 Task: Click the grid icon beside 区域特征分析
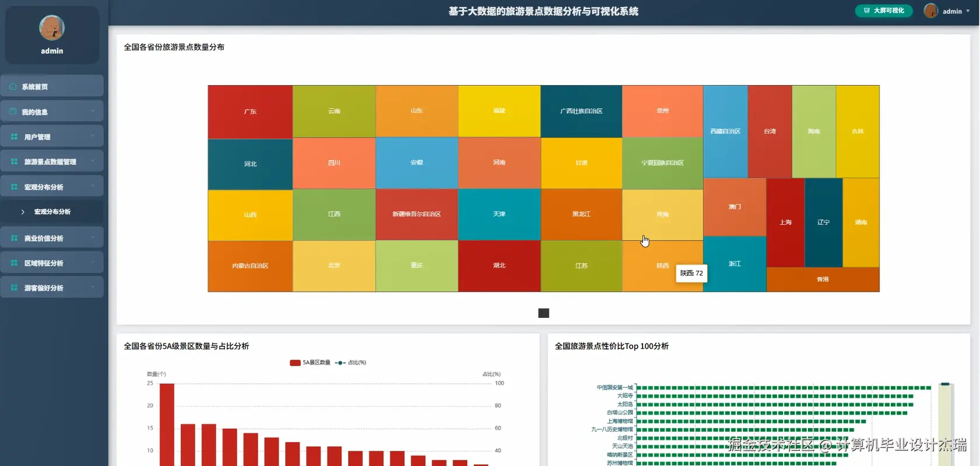pyautogui.click(x=14, y=263)
